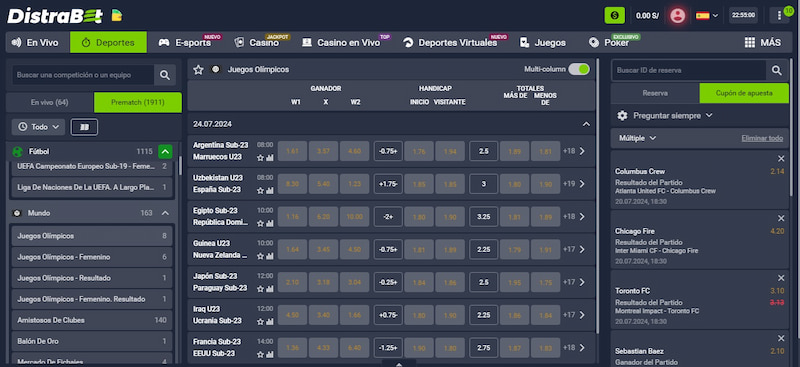Pick handicap selector -0.75+ for Guinea U23

pos(388,249)
